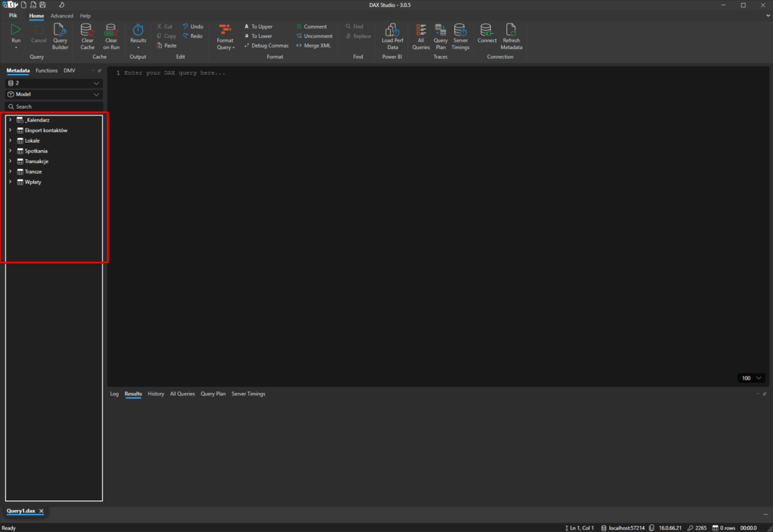773x532 pixels.
Task: Click Load Perf Data
Action: tap(393, 36)
